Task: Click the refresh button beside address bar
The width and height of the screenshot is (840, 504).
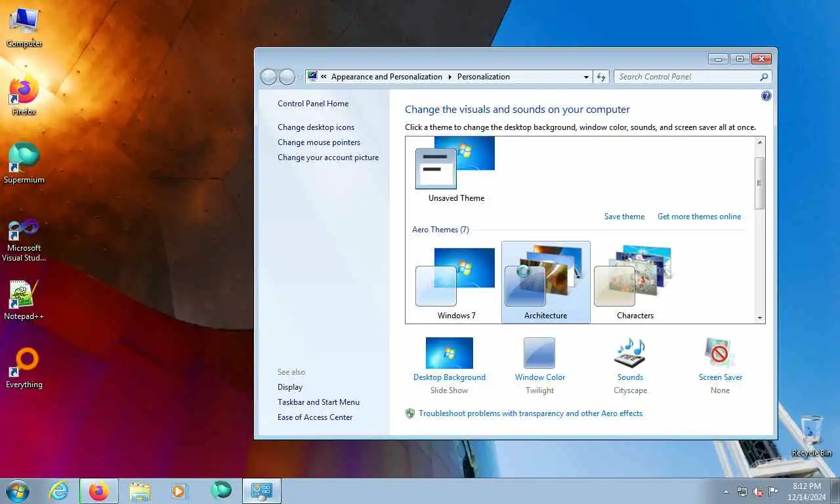Action: 601,77
